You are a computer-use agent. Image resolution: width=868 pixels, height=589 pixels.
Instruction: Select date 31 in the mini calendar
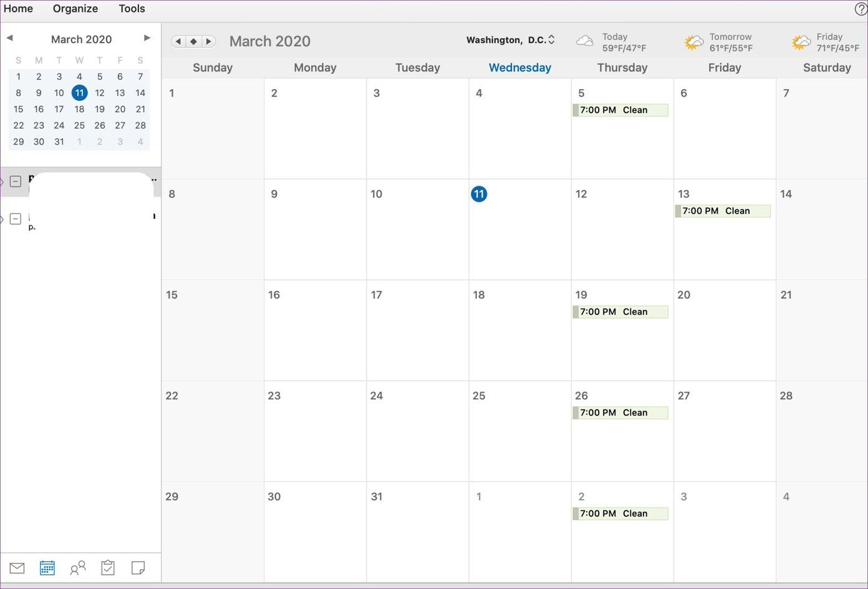[x=59, y=141]
